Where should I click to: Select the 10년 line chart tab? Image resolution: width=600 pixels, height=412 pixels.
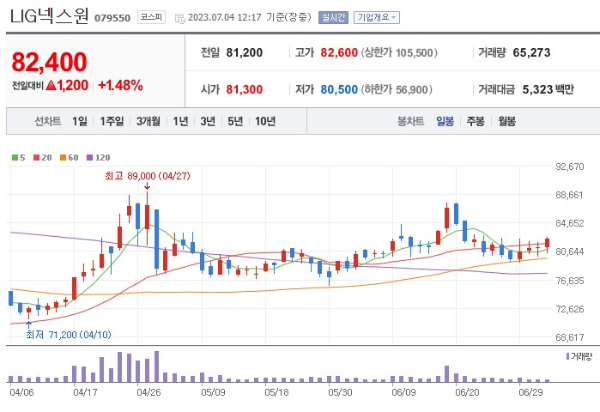265,121
